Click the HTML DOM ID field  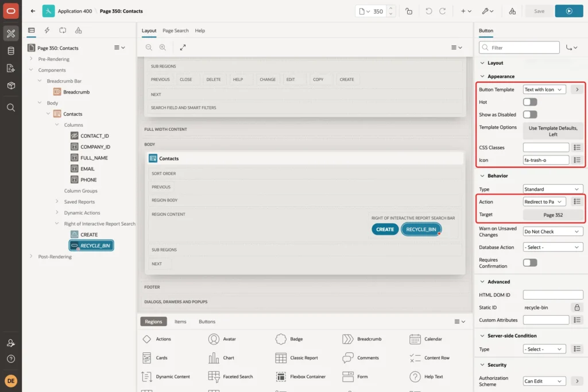(x=553, y=295)
